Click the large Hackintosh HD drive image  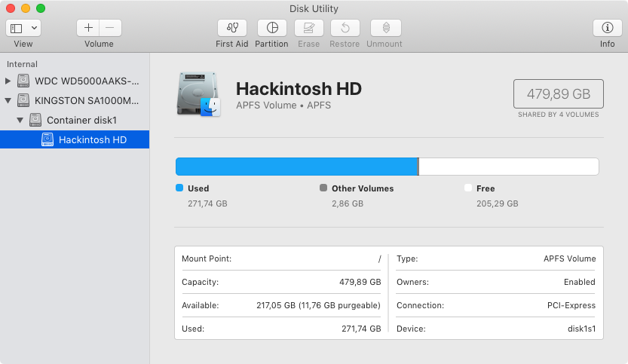199,94
